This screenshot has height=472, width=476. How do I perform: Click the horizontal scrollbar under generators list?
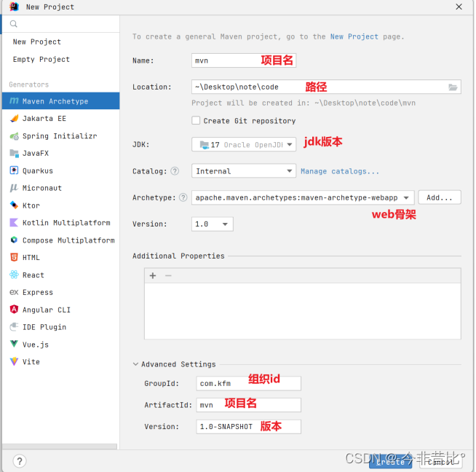(x=60, y=447)
